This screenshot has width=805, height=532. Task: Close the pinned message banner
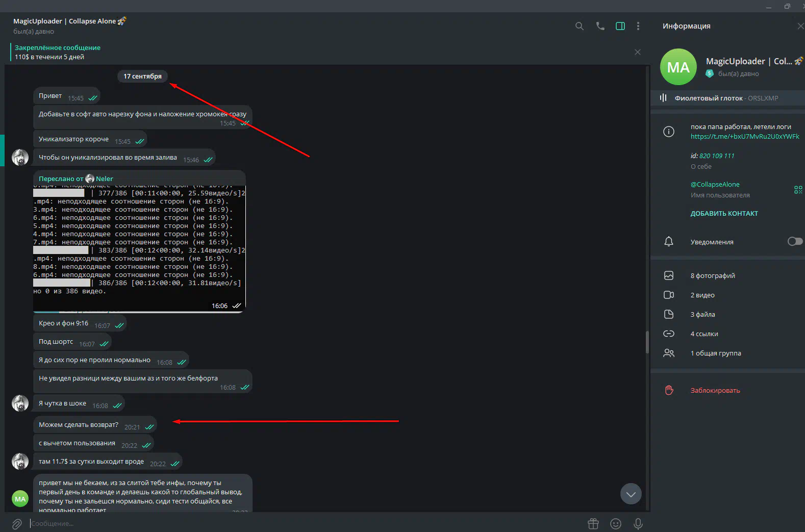tap(637, 52)
